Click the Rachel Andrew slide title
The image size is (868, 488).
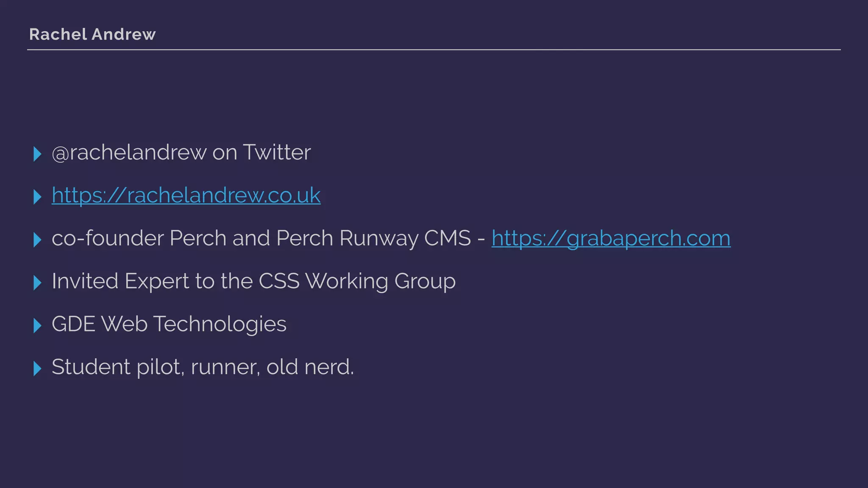click(x=92, y=34)
